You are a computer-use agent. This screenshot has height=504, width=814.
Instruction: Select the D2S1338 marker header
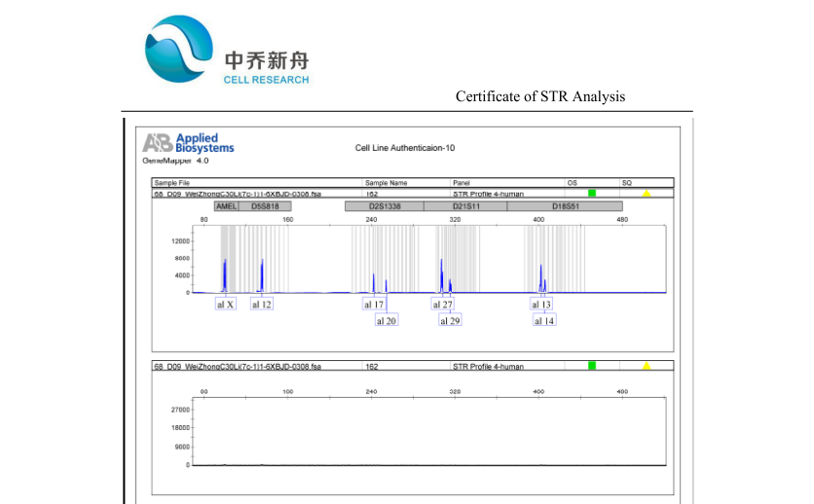pyautogui.click(x=384, y=206)
